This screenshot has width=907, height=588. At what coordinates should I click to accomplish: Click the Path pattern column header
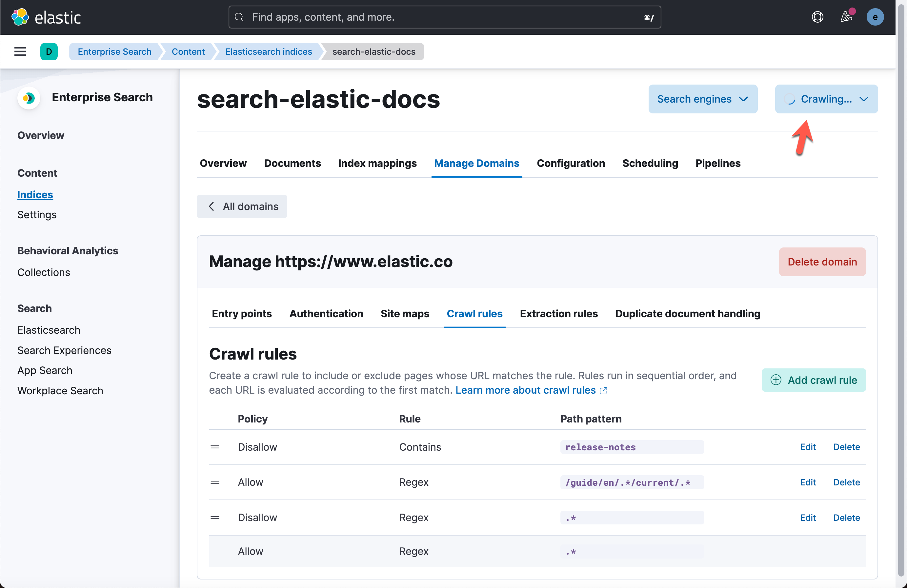coord(591,419)
